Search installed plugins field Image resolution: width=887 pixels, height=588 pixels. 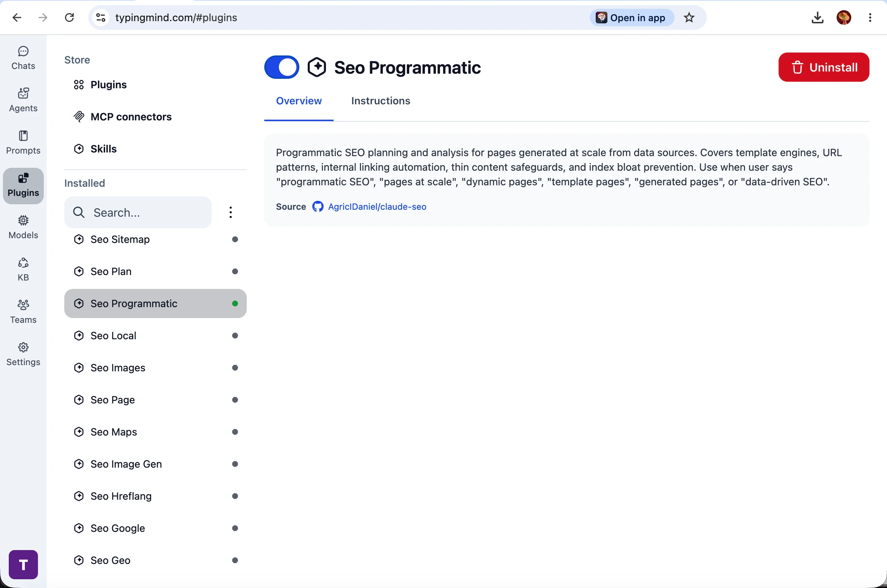(x=138, y=213)
